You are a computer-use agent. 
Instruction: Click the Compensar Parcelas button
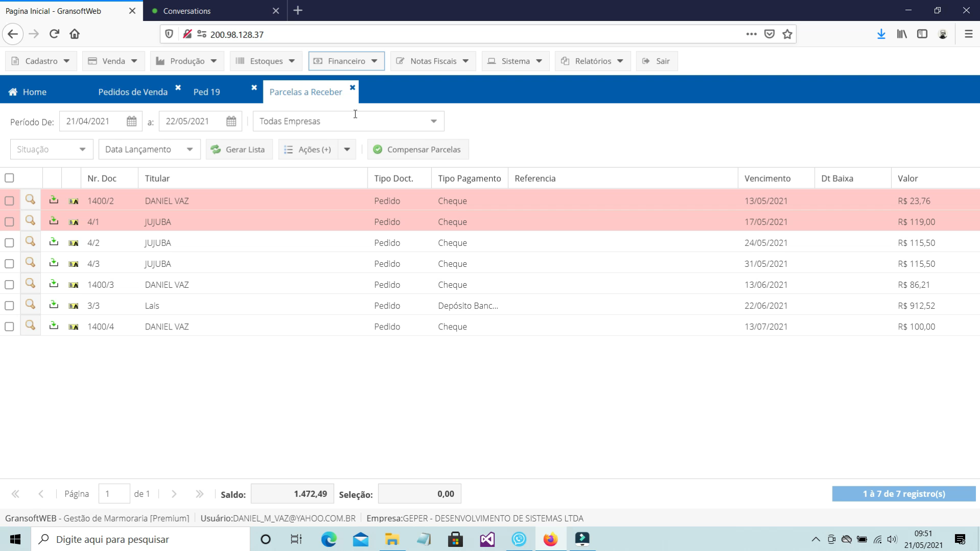click(418, 149)
